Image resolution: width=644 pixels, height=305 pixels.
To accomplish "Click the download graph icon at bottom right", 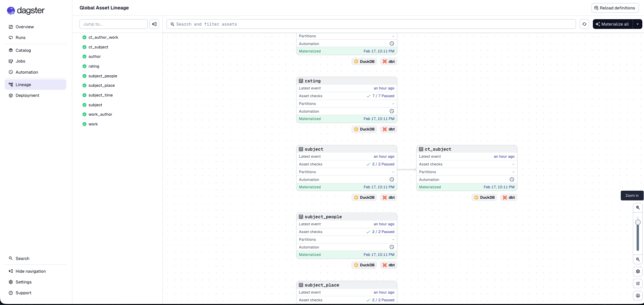I will (638, 296).
